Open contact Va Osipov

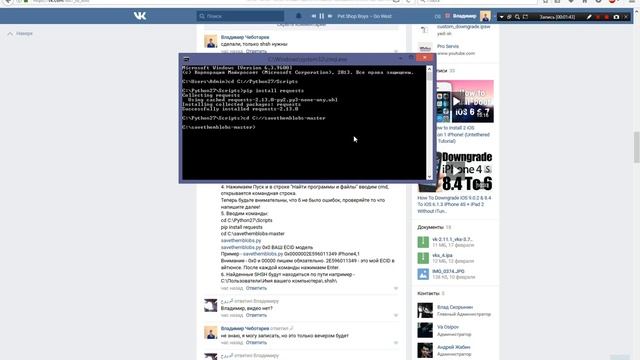coord(448,327)
